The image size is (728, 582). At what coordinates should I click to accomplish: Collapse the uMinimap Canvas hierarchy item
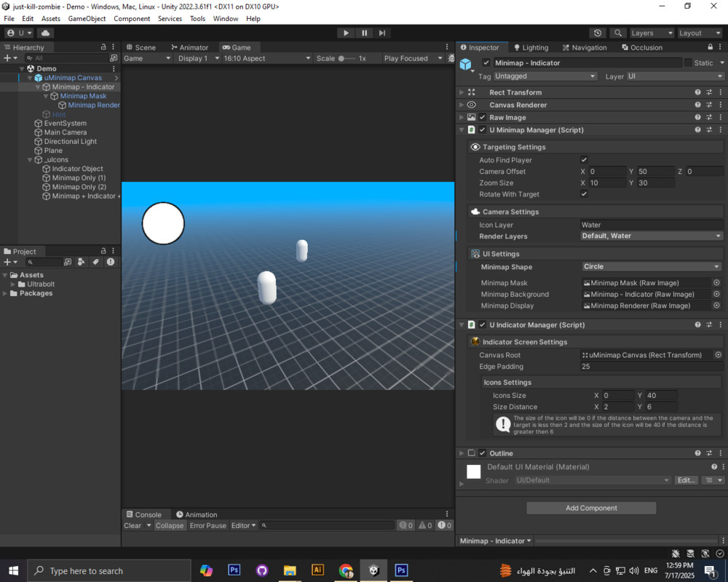(x=30, y=78)
